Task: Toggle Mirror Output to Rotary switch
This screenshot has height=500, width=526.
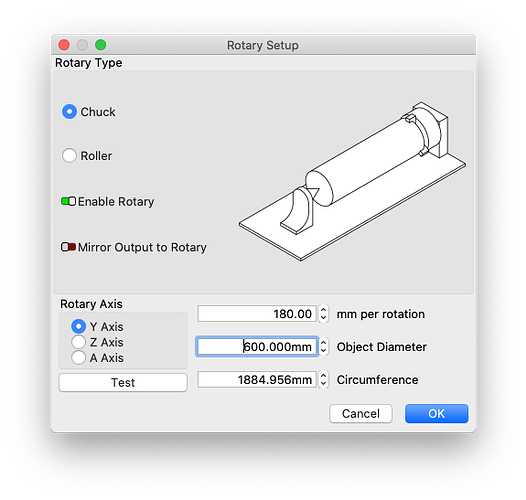Action: pos(68,247)
